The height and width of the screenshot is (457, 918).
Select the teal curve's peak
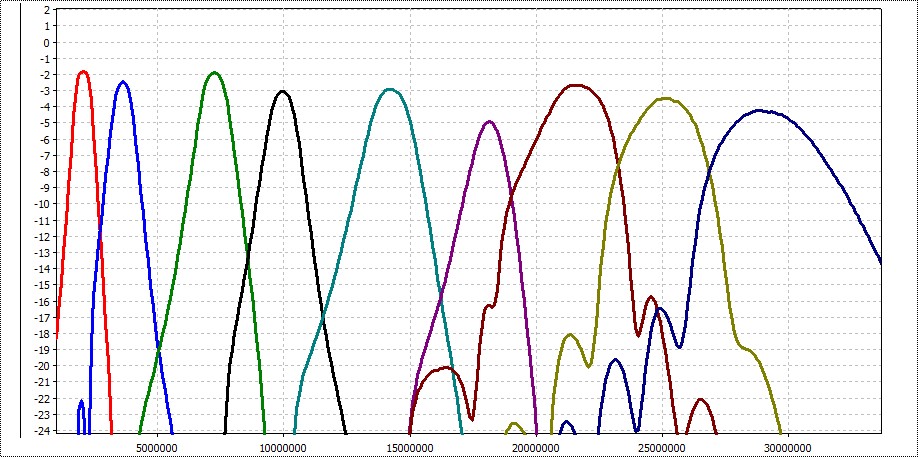(x=390, y=90)
